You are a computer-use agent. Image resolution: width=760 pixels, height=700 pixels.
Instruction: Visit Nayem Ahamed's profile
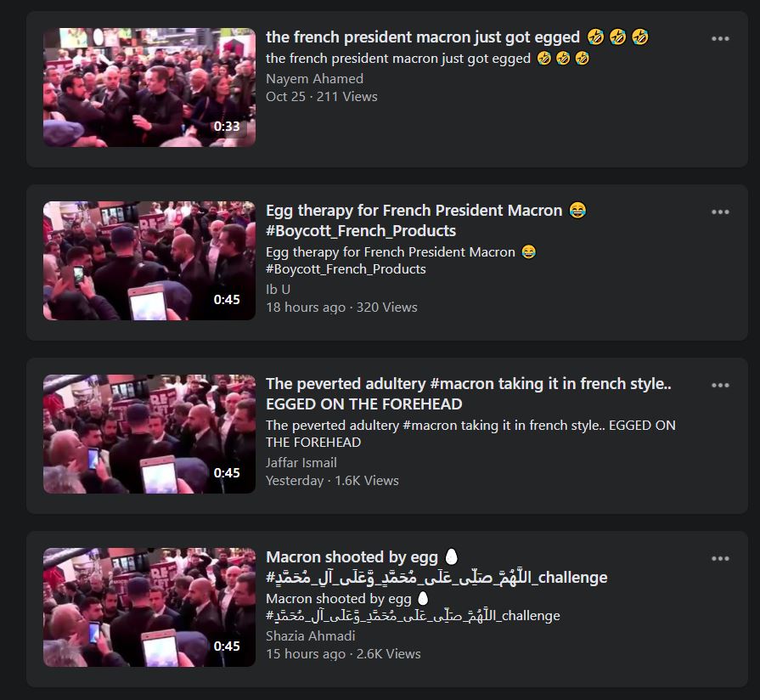point(314,78)
